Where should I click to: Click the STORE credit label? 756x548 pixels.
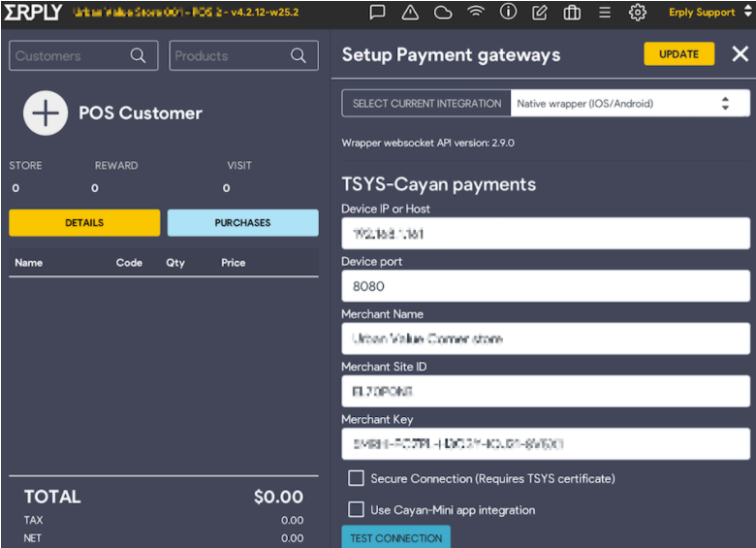pos(25,166)
